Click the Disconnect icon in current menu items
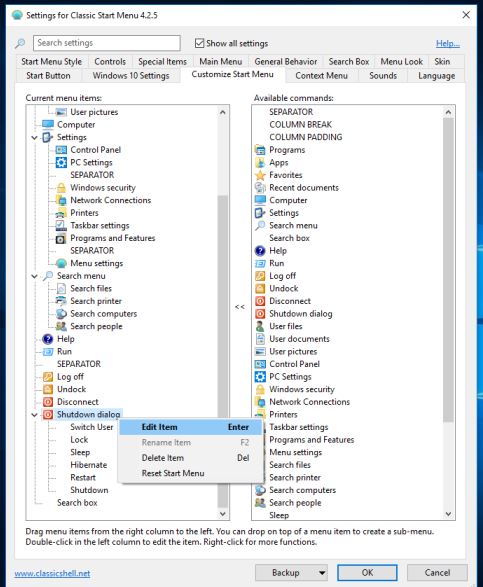The width and height of the screenshot is (483, 587). tap(48, 402)
